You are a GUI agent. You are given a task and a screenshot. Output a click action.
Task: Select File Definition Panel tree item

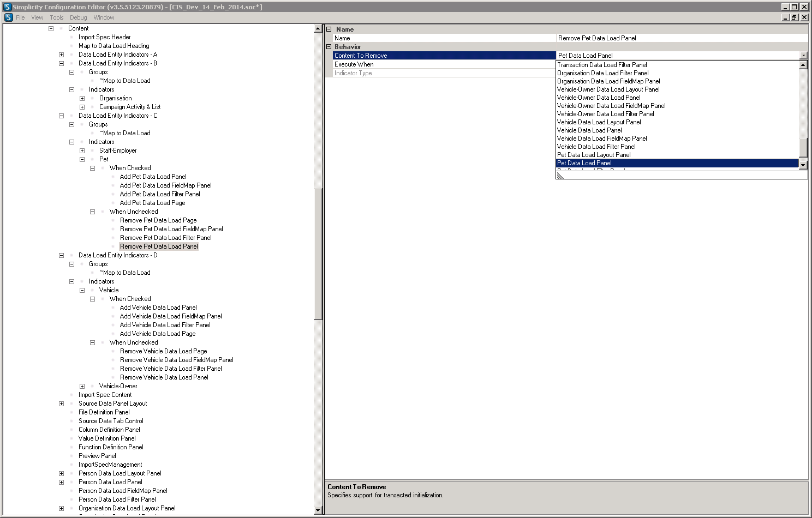click(x=104, y=412)
